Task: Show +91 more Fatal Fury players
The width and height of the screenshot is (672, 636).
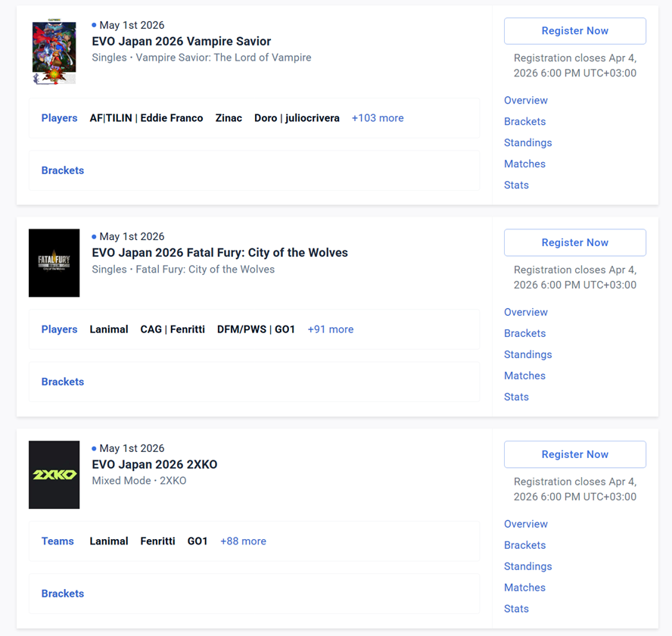Action: (331, 329)
